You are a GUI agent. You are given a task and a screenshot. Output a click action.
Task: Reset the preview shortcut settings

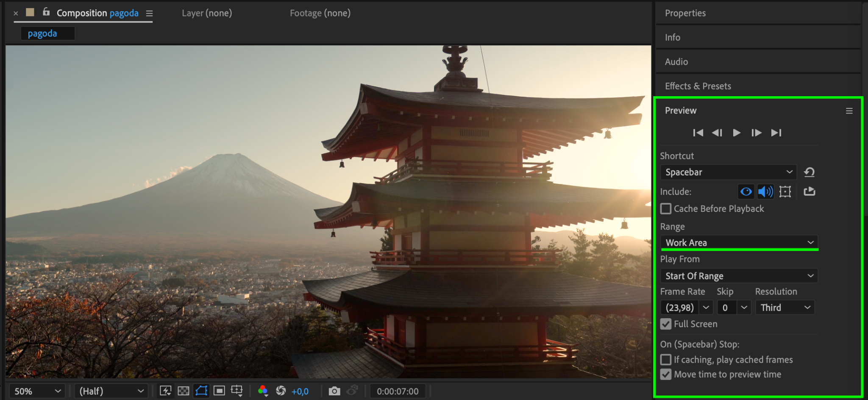[809, 172]
